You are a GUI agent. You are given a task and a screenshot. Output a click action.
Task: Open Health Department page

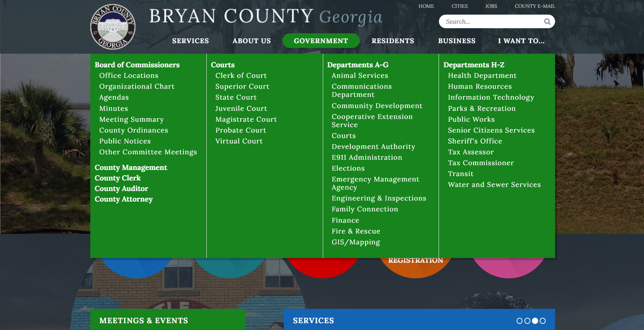point(482,75)
